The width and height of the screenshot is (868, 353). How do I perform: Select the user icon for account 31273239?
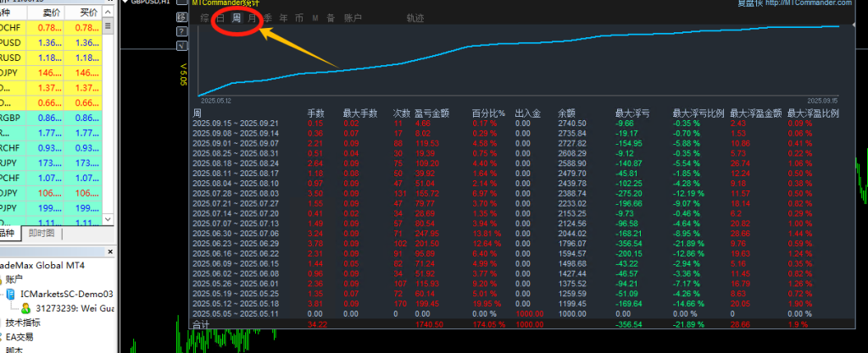pos(26,308)
